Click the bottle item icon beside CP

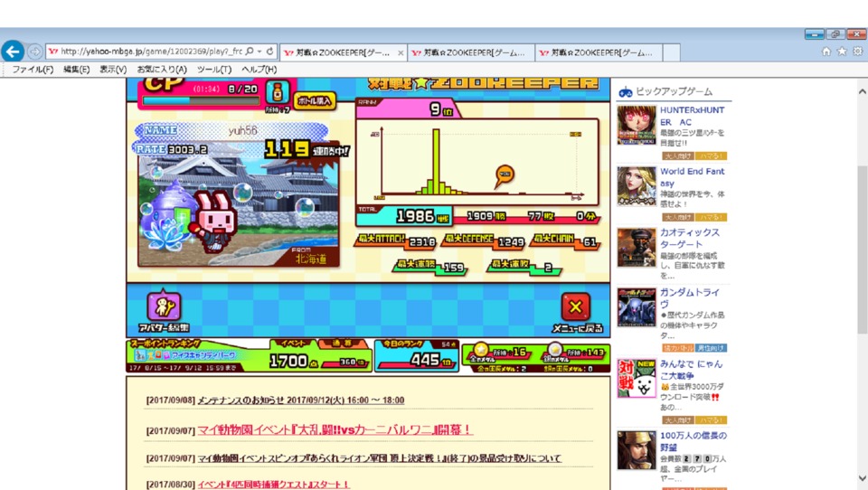278,92
